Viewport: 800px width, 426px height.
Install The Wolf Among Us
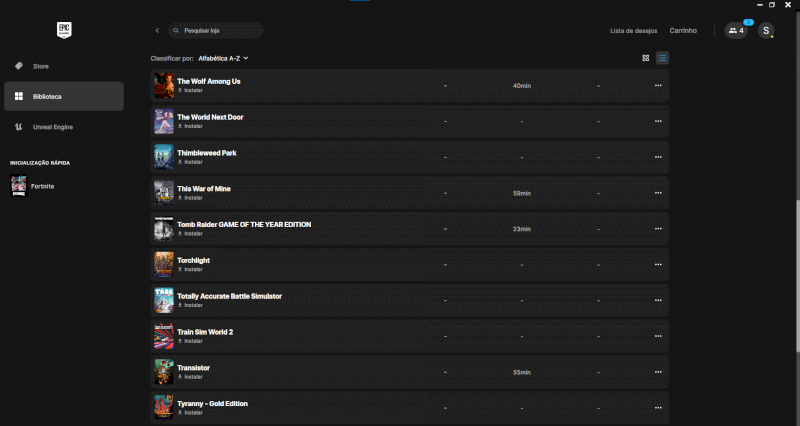point(191,90)
